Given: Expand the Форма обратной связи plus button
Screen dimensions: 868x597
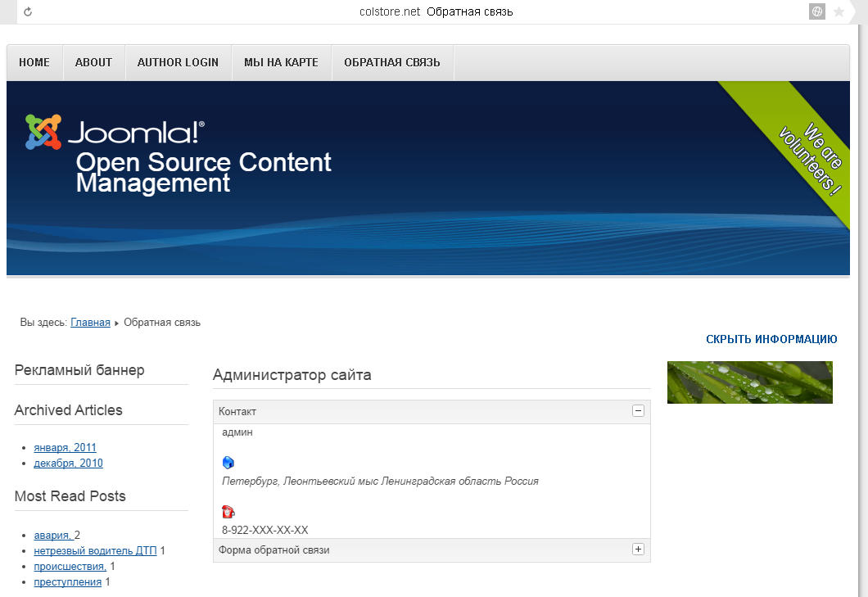Looking at the screenshot, I should pos(639,550).
